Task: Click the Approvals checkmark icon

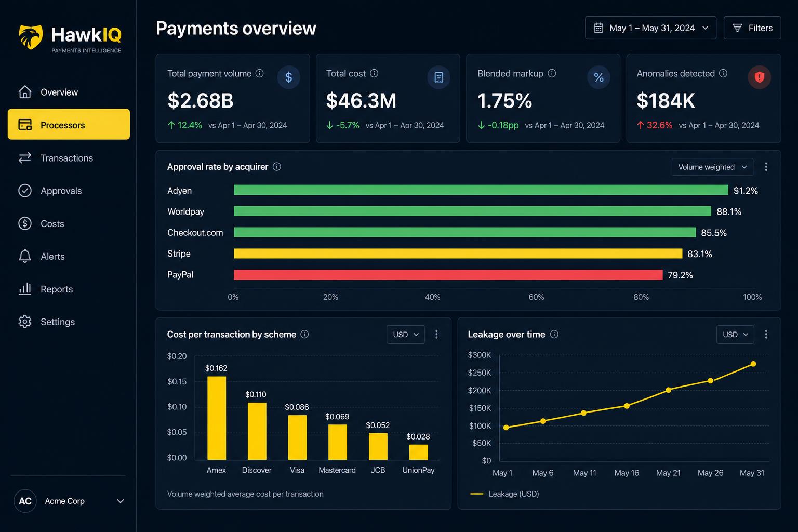Action: (25, 191)
